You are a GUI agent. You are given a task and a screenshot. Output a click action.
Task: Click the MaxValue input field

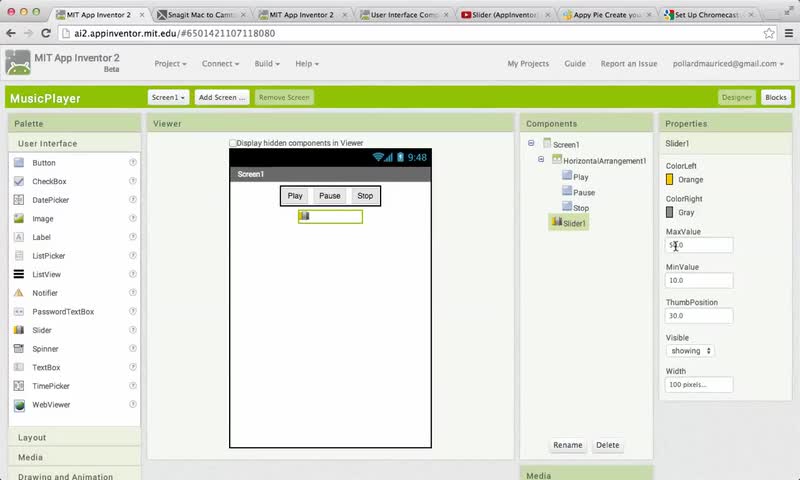pos(699,245)
